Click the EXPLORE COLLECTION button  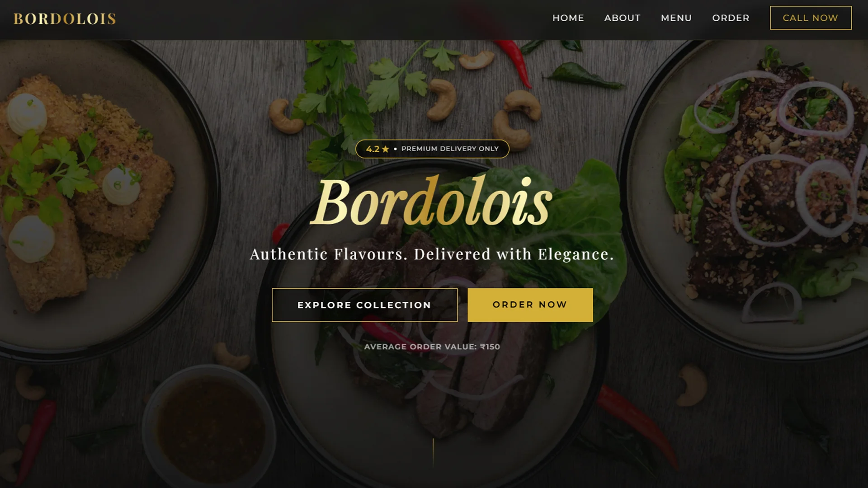click(x=364, y=305)
